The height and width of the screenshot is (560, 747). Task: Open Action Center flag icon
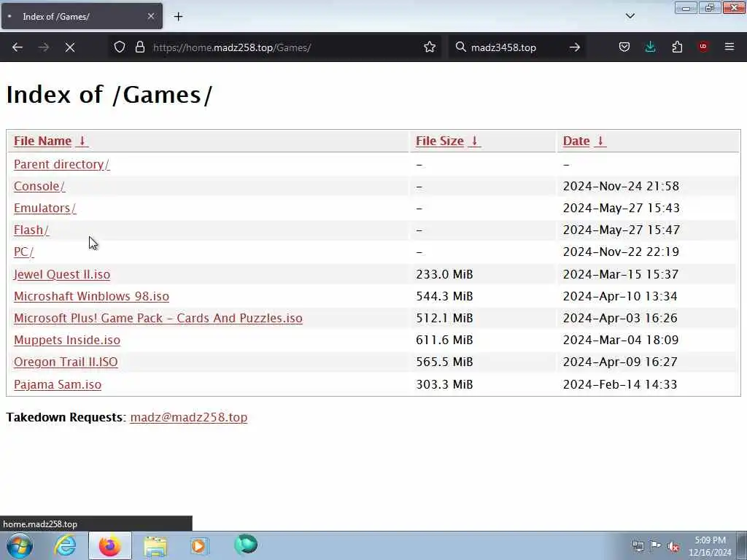pos(656,546)
